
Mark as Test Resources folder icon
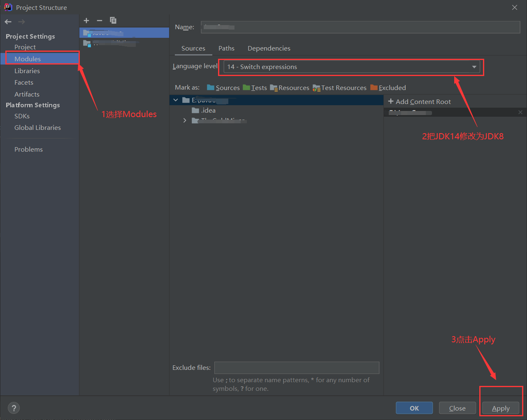point(316,88)
